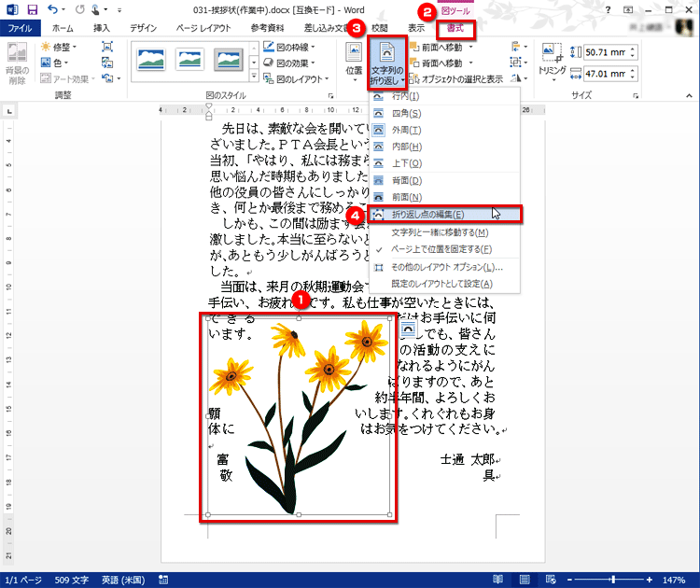The height and width of the screenshot is (588, 700).
Task: Open size dialog launcher in サイズ group
Action: 636,95
